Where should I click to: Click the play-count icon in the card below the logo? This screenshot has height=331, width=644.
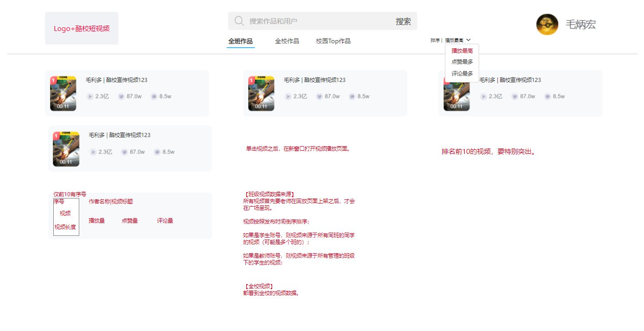[x=90, y=97]
